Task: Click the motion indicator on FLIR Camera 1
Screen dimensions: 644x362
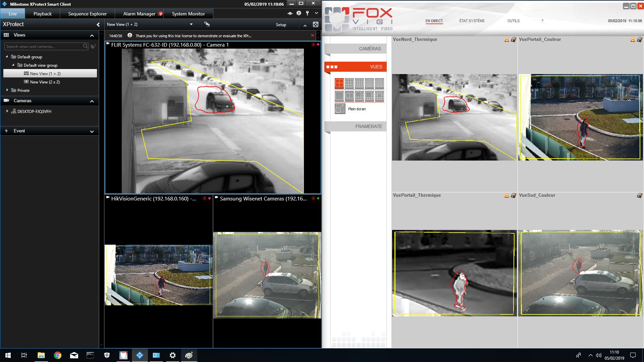Action: [313, 45]
